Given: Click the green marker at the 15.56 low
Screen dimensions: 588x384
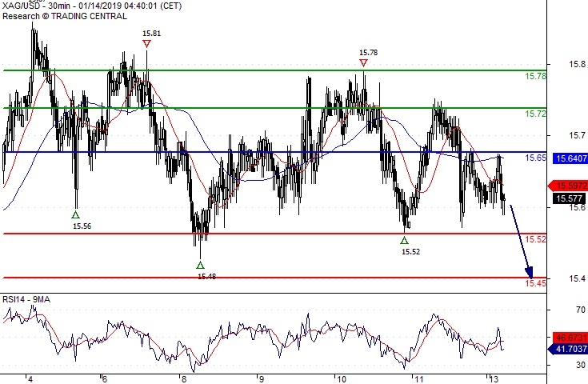Looking at the screenshot, I should [x=75, y=215].
